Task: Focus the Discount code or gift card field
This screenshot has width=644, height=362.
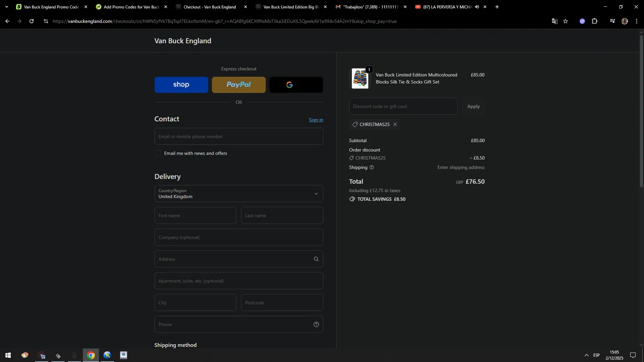Action: pyautogui.click(x=403, y=106)
